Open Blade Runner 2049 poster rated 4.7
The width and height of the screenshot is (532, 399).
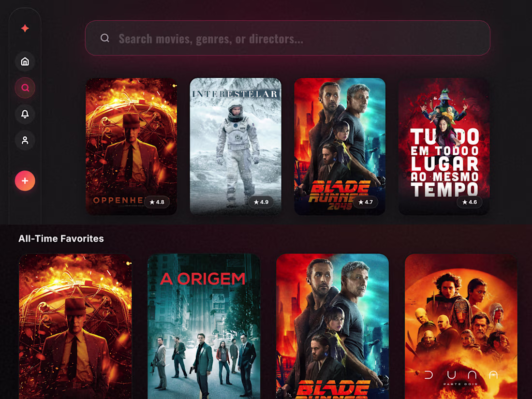pyautogui.click(x=340, y=146)
